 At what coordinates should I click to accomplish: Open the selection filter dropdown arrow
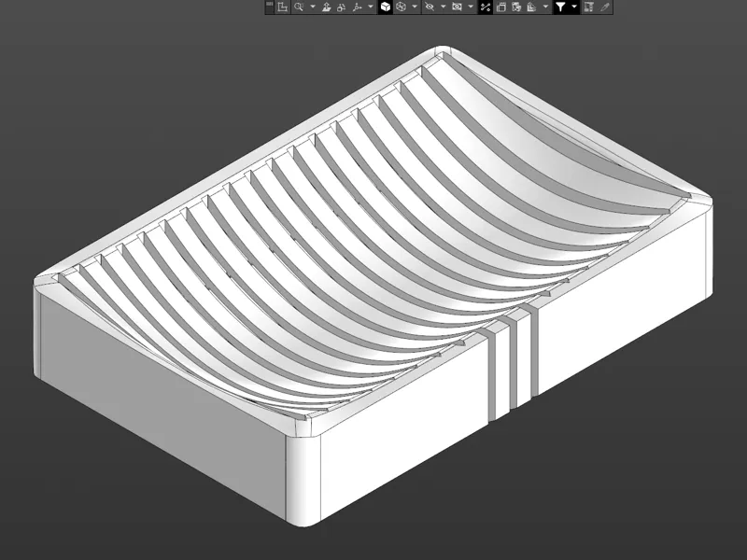point(574,7)
